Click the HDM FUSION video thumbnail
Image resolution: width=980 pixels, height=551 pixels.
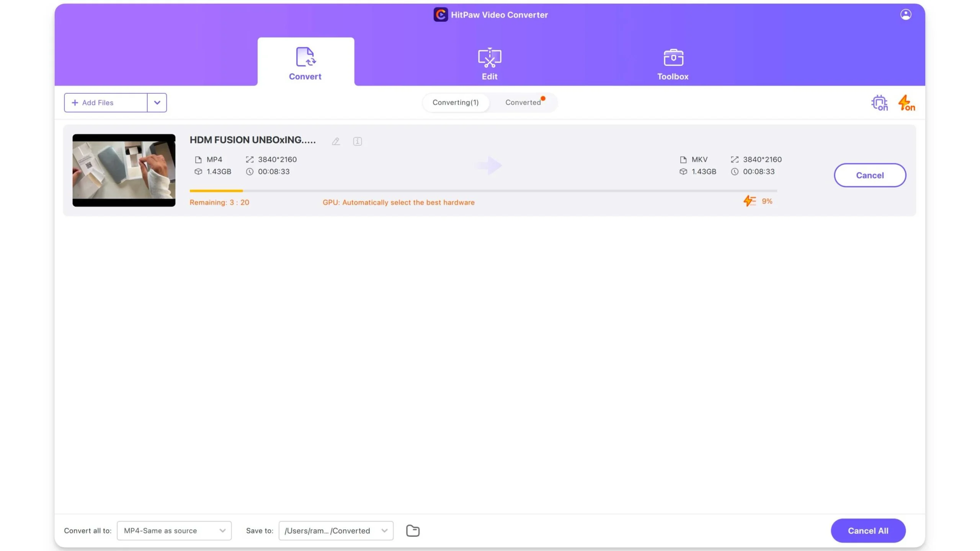pos(124,170)
